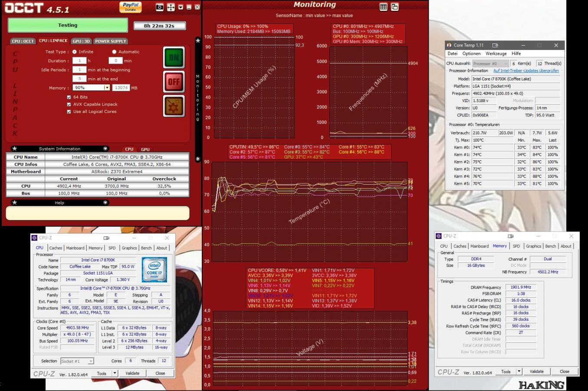
Task: Select the Infinite test type
Action: click(75, 52)
